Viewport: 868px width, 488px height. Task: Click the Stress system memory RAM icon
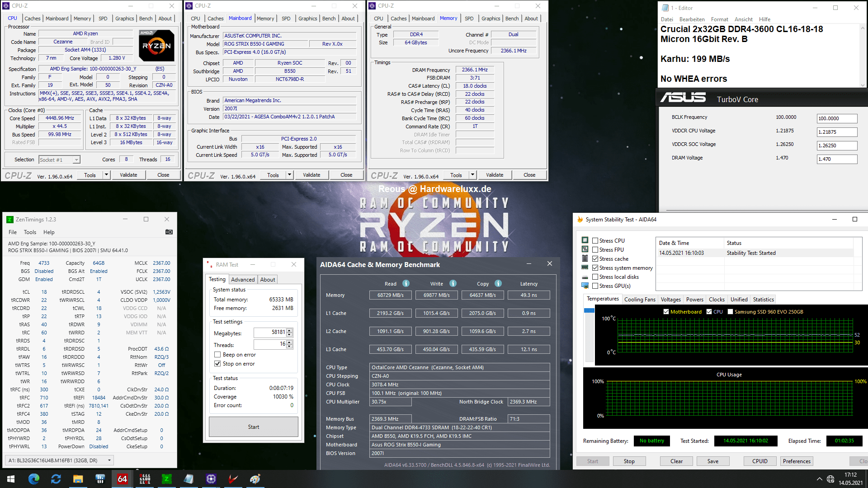coord(585,267)
